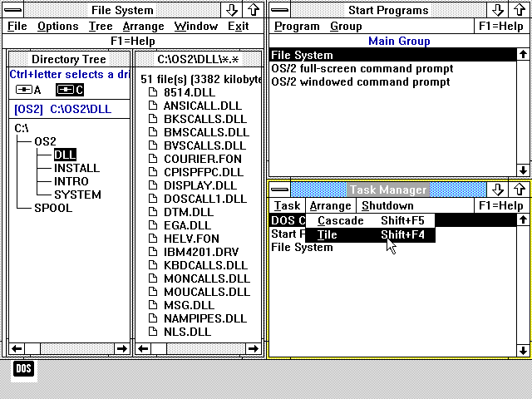Select BKSCALLS.DLL in file list

205,119
